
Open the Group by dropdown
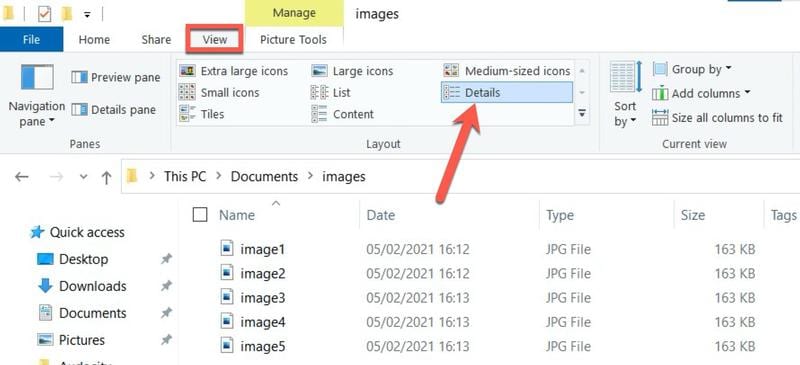[x=692, y=69]
